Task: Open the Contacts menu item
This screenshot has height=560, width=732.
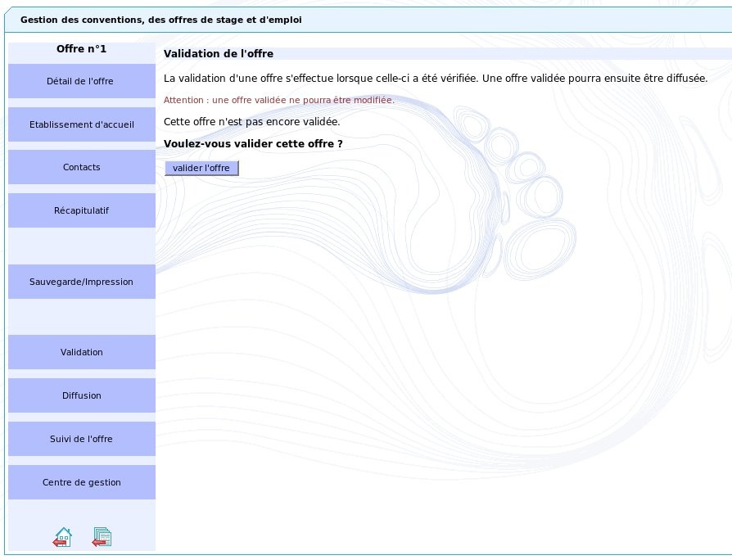Action: (81, 167)
